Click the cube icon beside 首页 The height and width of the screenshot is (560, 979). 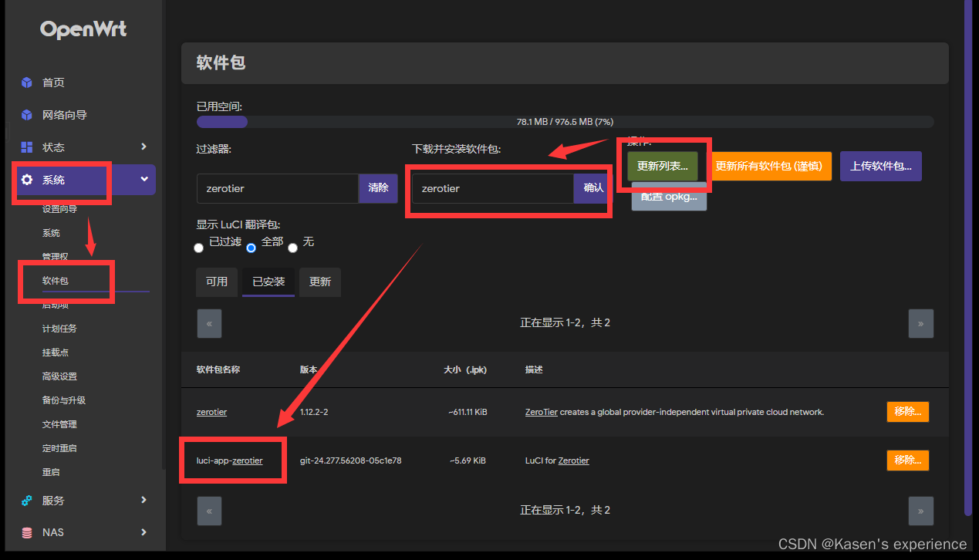click(x=27, y=83)
